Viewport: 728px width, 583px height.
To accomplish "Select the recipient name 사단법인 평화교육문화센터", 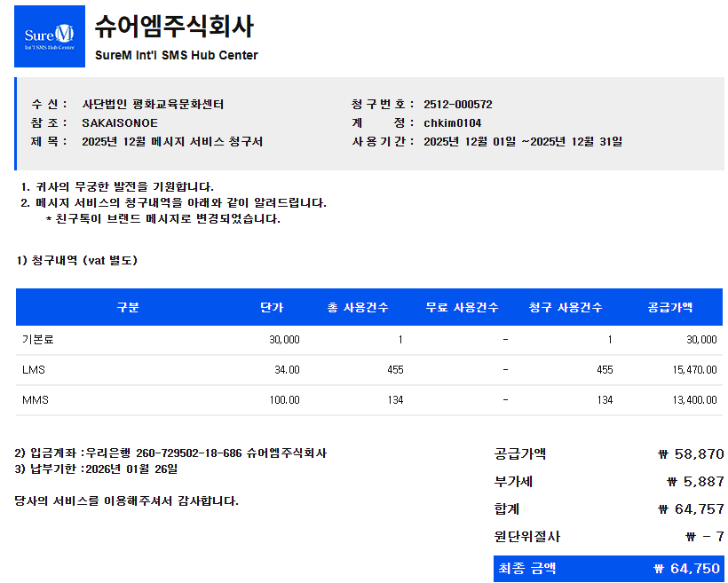I will [153, 104].
